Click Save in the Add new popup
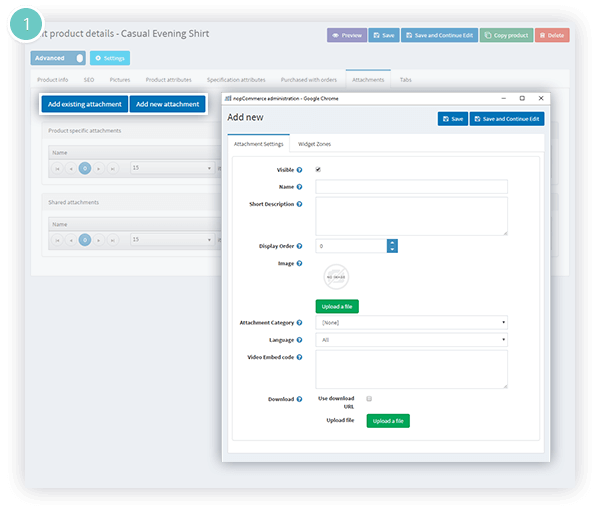The height and width of the screenshot is (510, 600). click(x=453, y=119)
